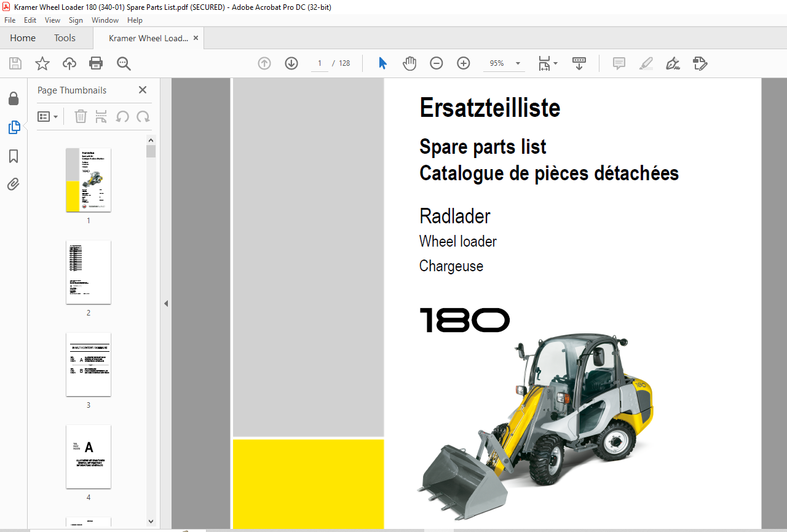Go to previous page with the up arrow
The image size is (787, 532).
(264, 63)
